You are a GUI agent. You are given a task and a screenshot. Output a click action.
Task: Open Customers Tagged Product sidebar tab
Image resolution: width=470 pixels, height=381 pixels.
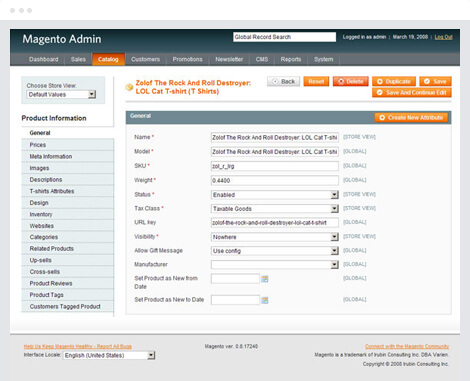click(67, 306)
